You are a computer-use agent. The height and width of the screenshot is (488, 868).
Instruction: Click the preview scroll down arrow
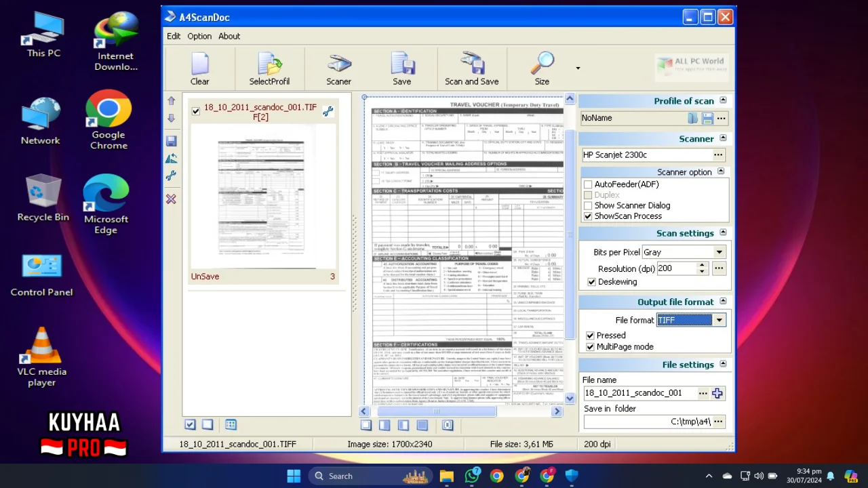(x=570, y=399)
